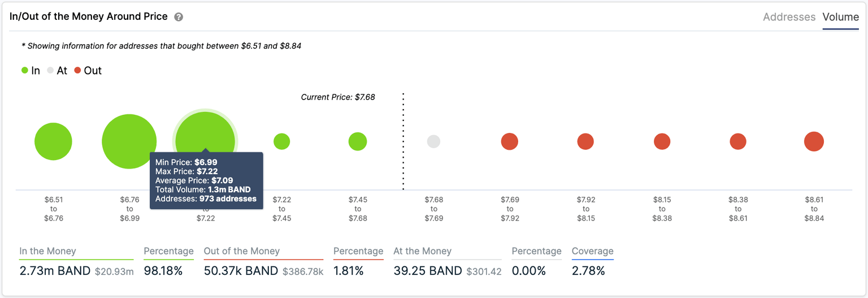
Task: Click the red $8.38 to $8.61 bubble
Action: point(738,141)
